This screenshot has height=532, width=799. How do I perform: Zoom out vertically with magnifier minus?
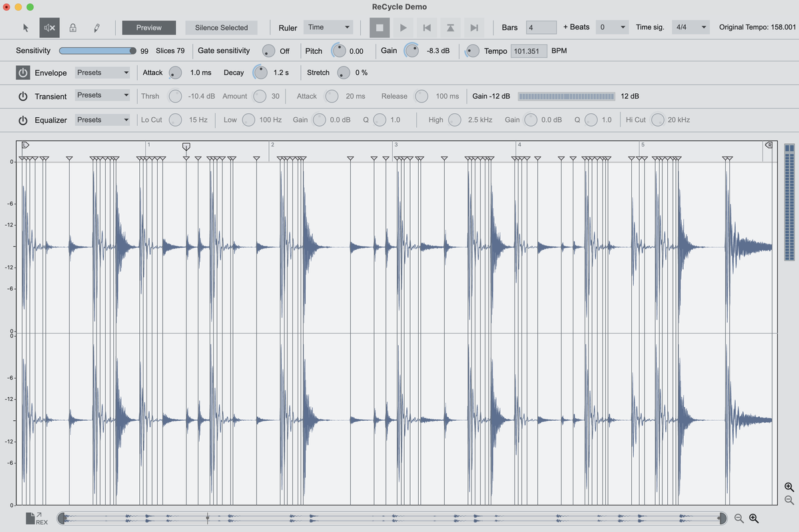(789, 500)
